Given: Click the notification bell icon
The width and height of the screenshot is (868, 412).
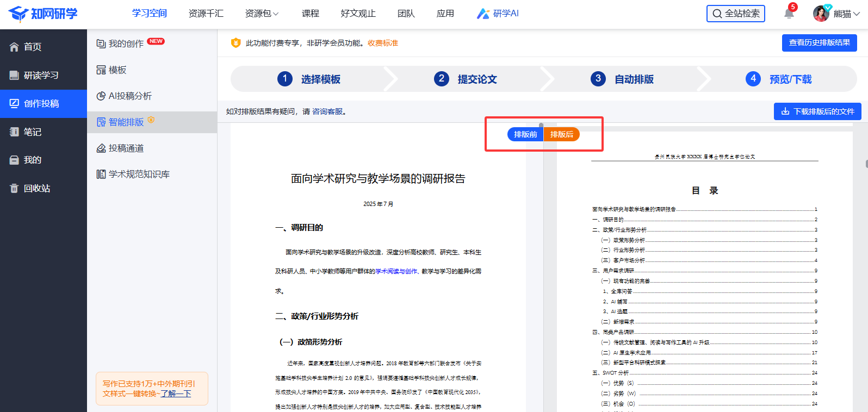Looking at the screenshot, I should pos(789,14).
